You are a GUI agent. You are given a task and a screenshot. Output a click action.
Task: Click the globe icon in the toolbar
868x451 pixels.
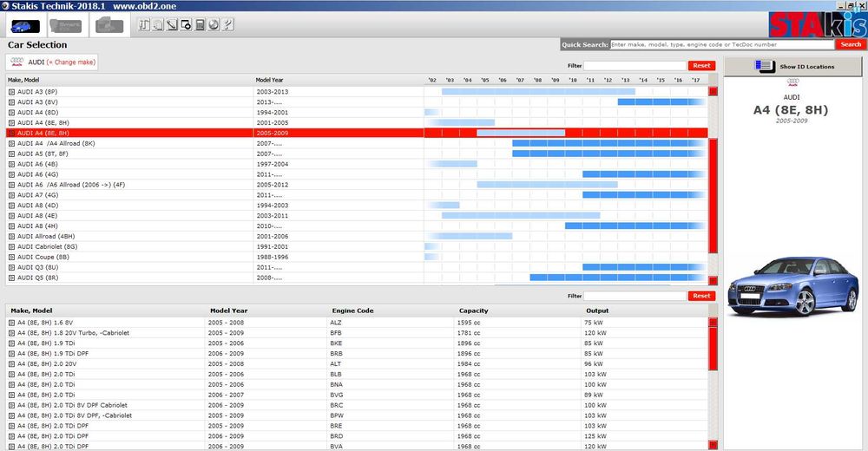(214, 24)
